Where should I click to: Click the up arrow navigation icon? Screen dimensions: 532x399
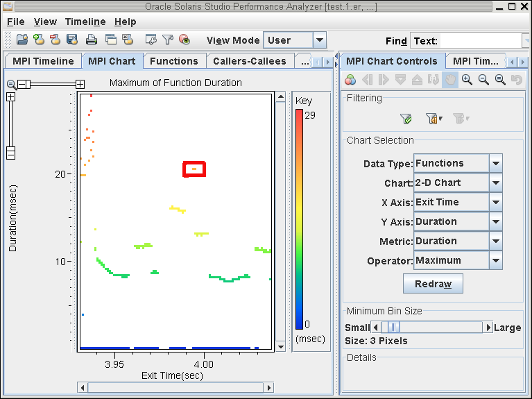pos(417,80)
